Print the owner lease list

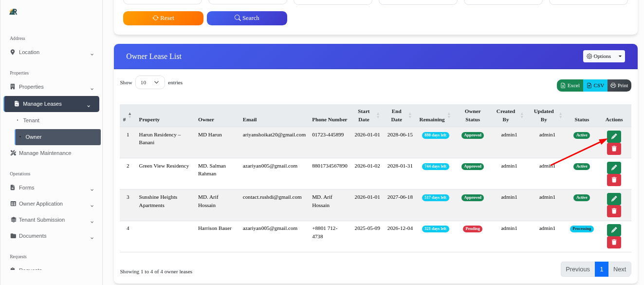tap(619, 85)
